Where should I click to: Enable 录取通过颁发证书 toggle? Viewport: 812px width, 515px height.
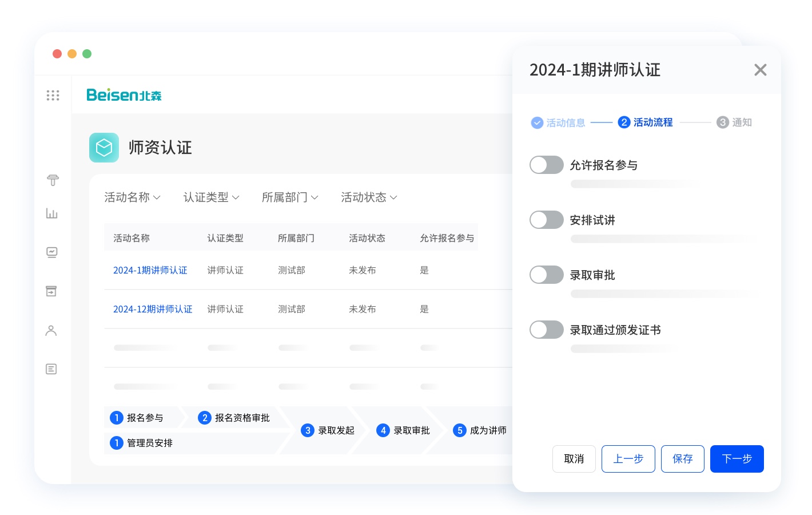(546, 330)
